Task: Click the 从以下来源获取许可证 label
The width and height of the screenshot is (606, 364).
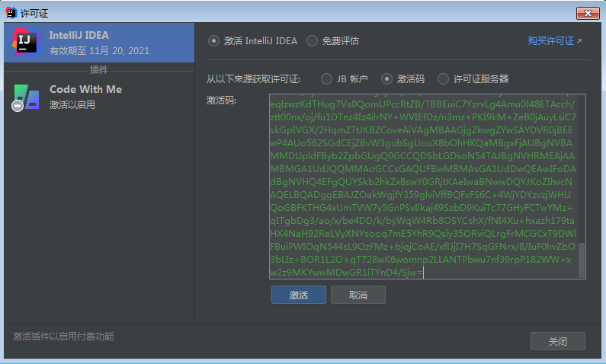Action: (254, 79)
